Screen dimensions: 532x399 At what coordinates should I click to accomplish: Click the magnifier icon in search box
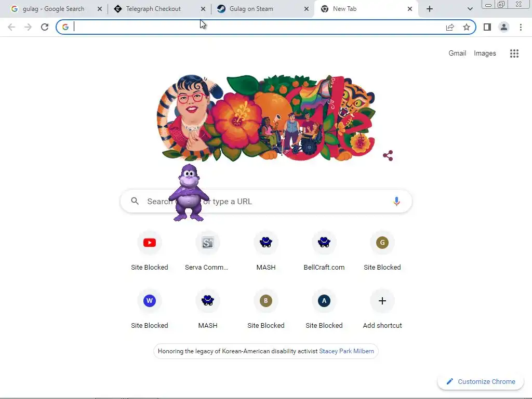pos(135,201)
